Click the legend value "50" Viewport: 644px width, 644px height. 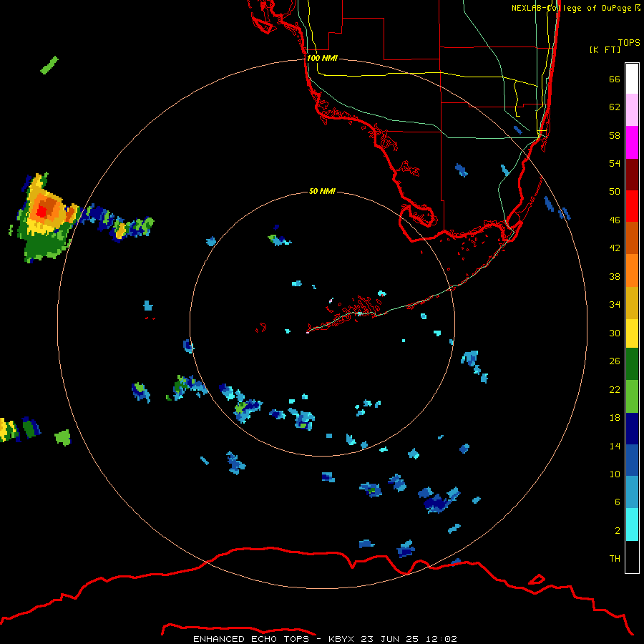tap(615, 192)
